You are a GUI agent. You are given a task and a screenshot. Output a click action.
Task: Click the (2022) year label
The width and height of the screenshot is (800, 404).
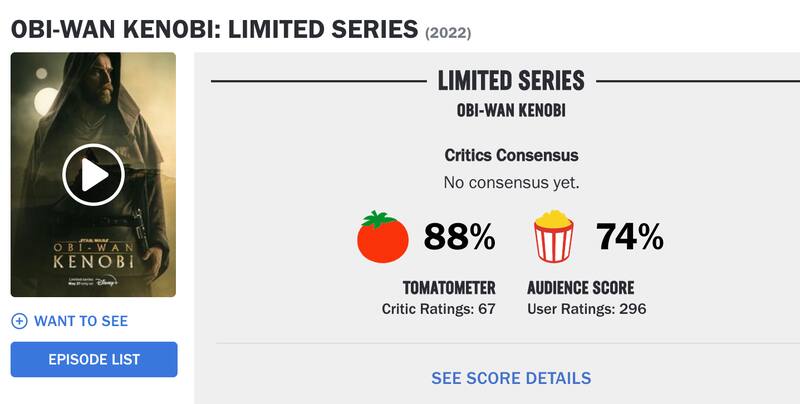(x=448, y=33)
